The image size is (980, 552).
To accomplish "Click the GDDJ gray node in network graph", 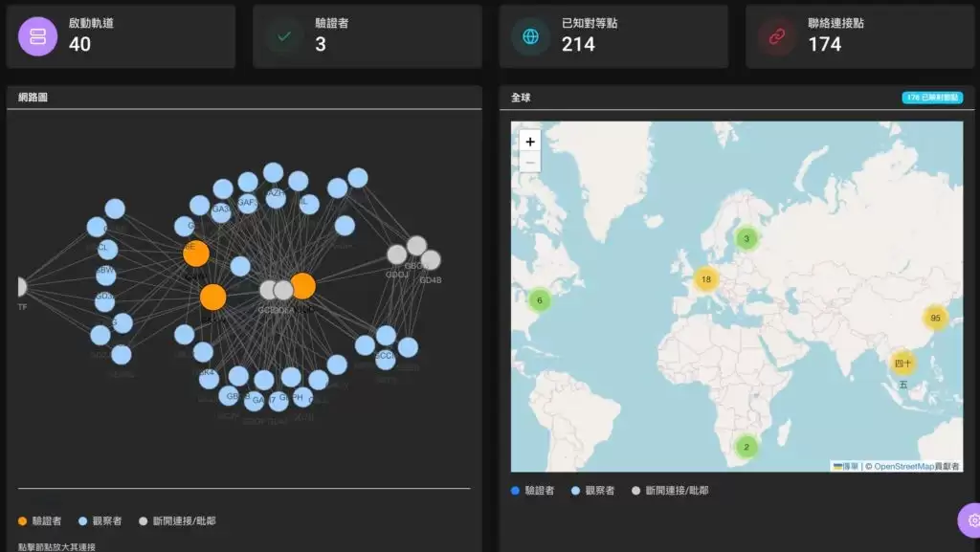I will coord(396,254).
